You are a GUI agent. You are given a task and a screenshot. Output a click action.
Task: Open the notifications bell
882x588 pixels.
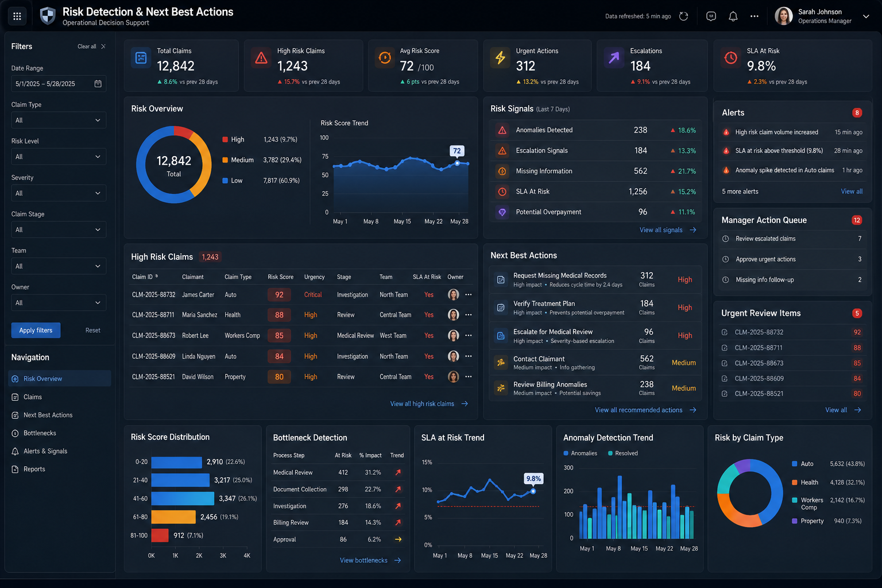pyautogui.click(x=733, y=16)
